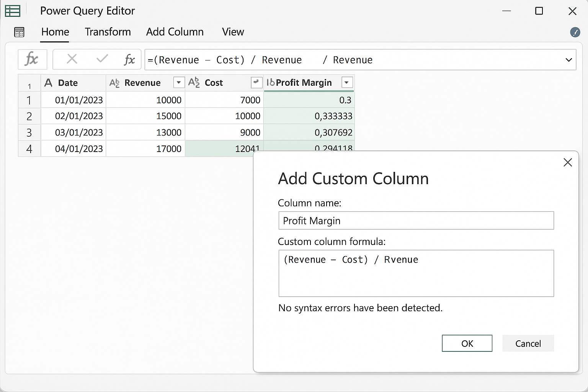Open the Revenue column filter dropdown

[x=178, y=83]
